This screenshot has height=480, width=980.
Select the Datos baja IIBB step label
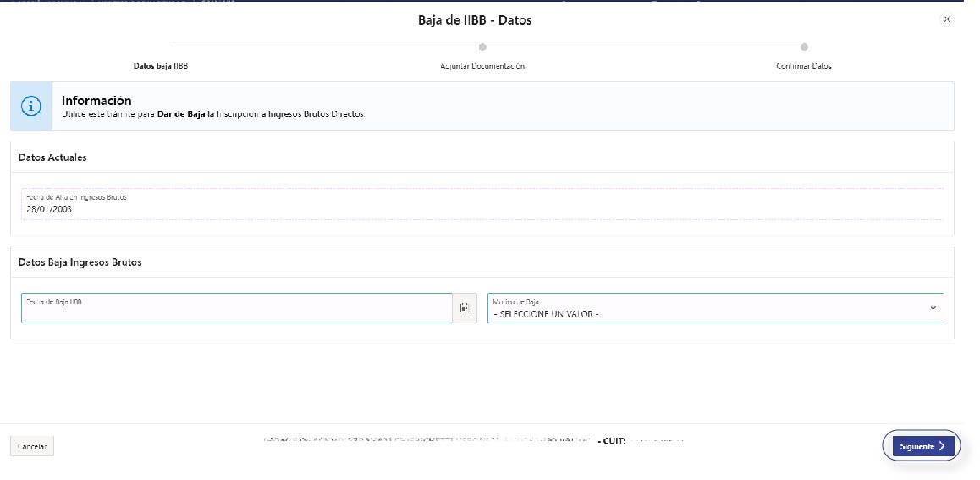click(161, 66)
